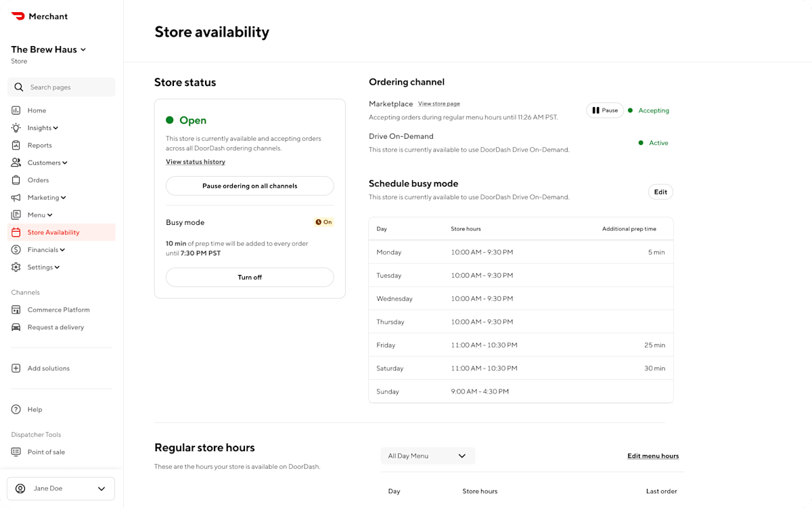Click View status history link
Screen dimensions: 812x508
(x=196, y=161)
